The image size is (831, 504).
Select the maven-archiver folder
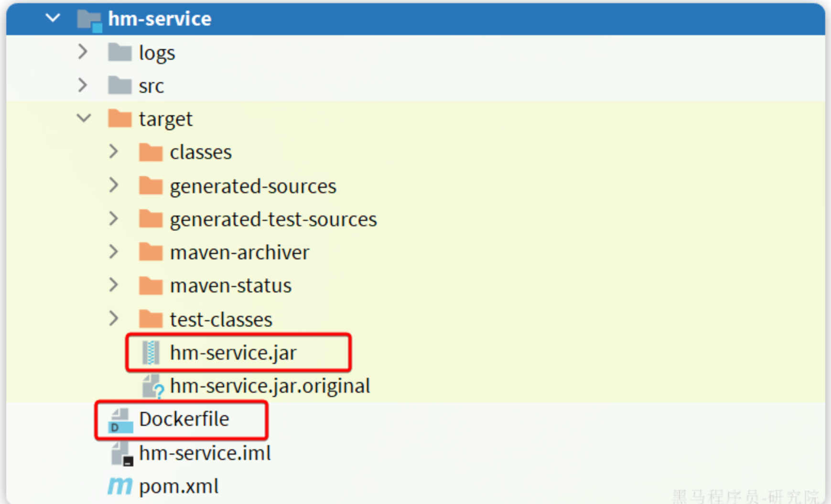(239, 252)
